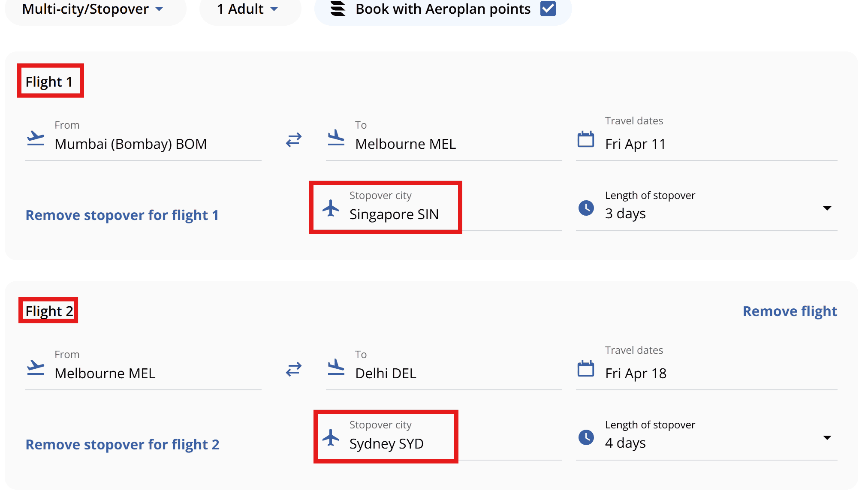
Task: Click Remove stopover for flight 1
Action: (x=122, y=215)
